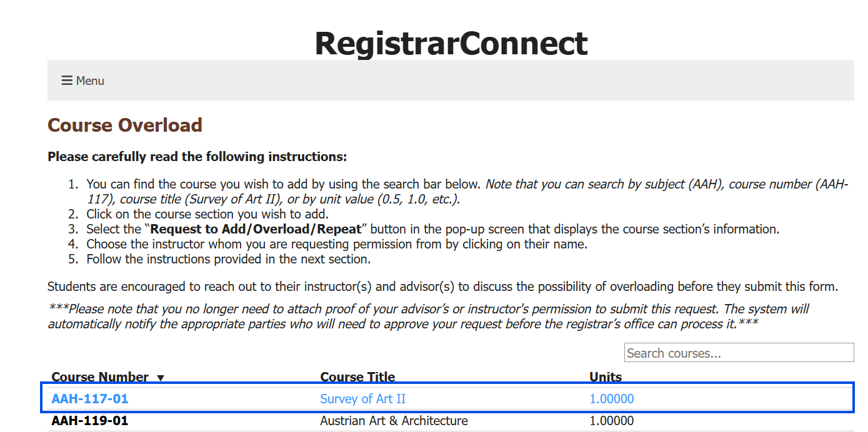The image size is (868, 432).
Task: Focus the Search courses input field
Action: pos(739,353)
